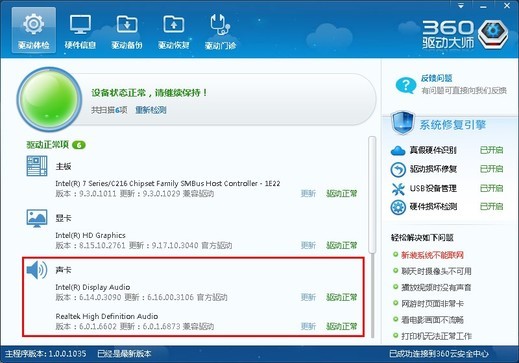Screen dimensions: 519x363
Task: Open the 驱动体检 gear tab
Action: tap(34, 30)
